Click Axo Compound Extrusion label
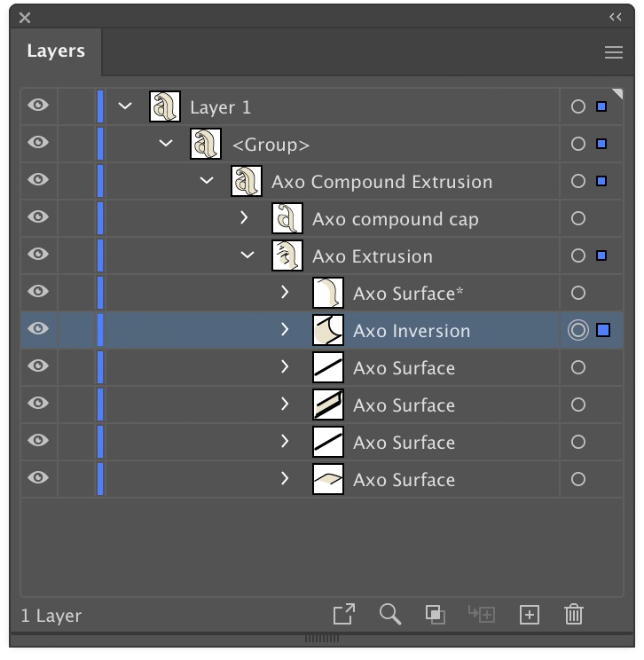The width and height of the screenshot is (644, 660). tap(381, 182)
